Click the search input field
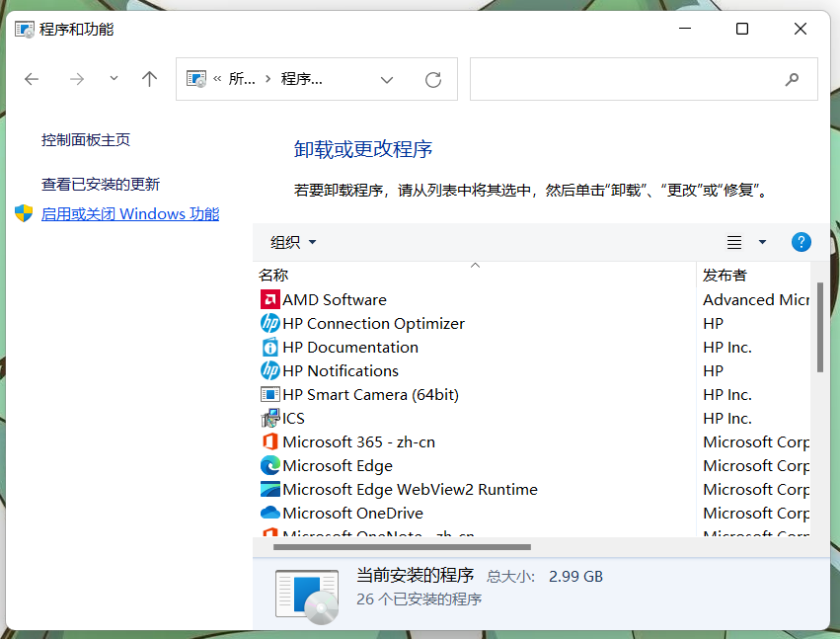 pos(644,79)
